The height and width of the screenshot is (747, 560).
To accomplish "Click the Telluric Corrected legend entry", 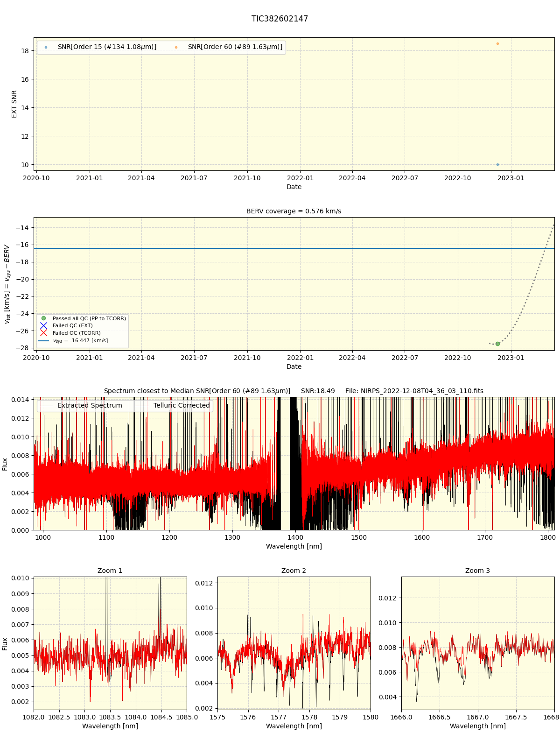I will (173, 406).
